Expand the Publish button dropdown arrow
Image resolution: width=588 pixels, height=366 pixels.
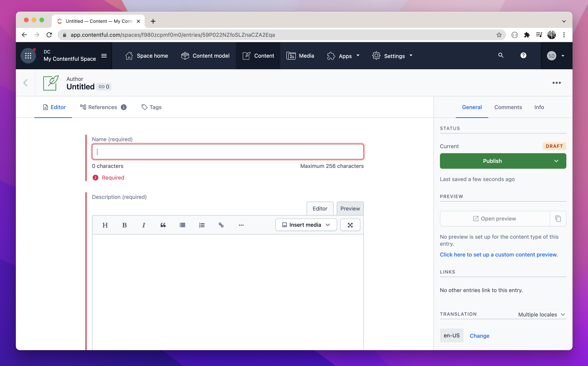(556, 161)
